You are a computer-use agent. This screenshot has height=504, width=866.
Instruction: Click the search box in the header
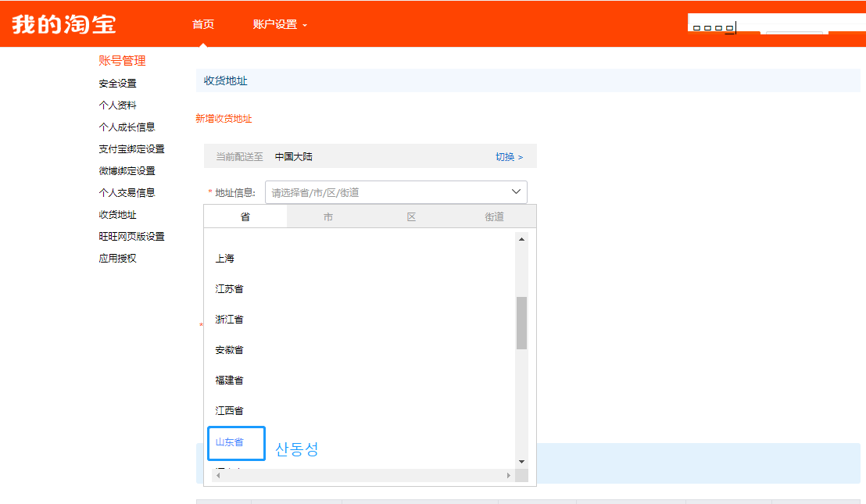(x=777, y=23)
